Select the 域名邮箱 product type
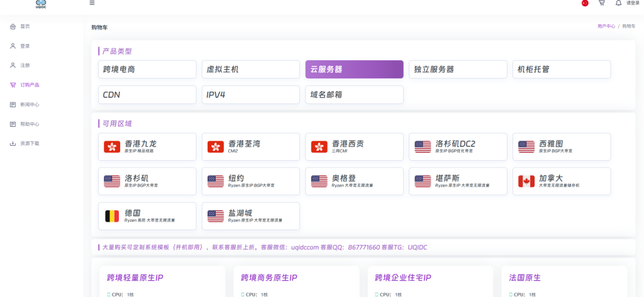The height and width of the screenshot is (297, 644). [355, 95]
